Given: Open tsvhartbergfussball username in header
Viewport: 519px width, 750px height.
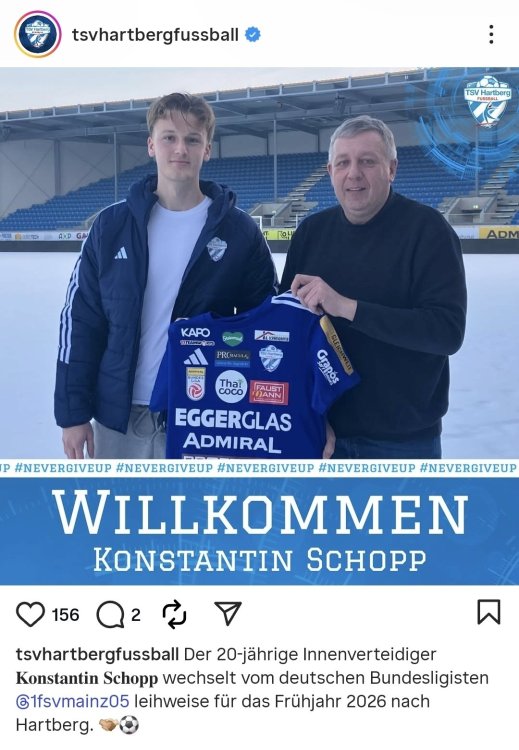Looking at the screenshot, I should tap(155, 35).
